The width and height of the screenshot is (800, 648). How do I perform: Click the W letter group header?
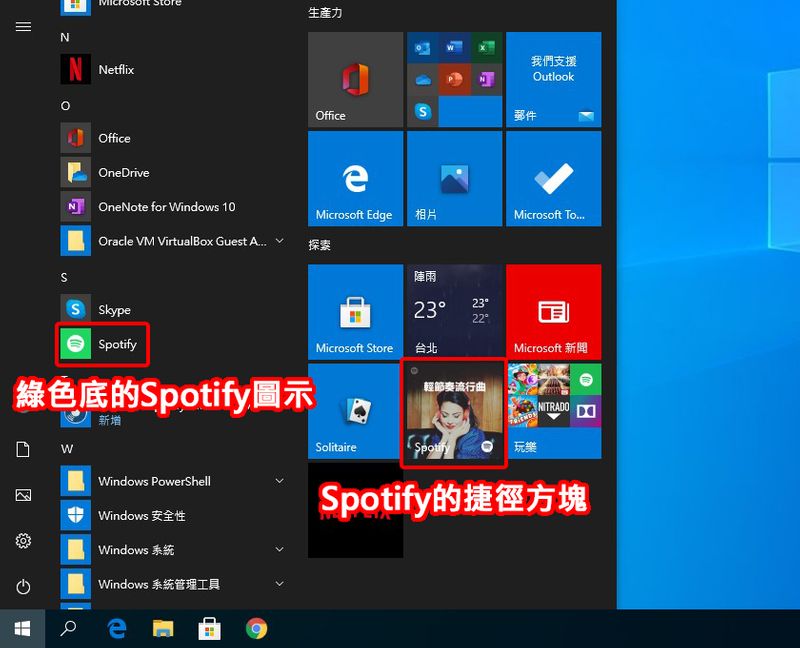[67, 449]
